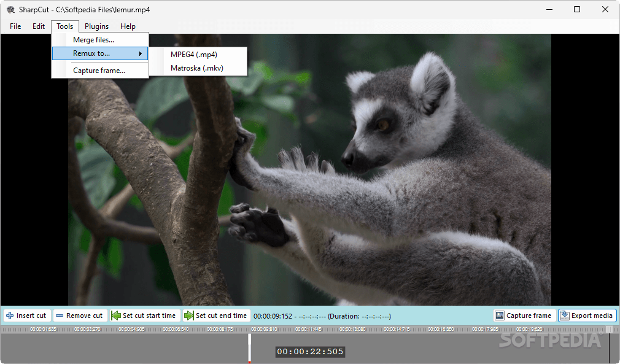
Task: Click the Remove cut button
Action: click(x=80, y=316)
